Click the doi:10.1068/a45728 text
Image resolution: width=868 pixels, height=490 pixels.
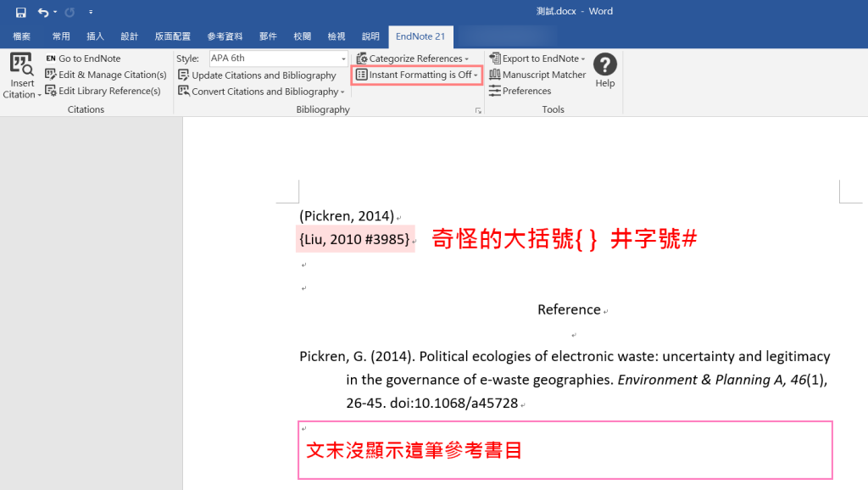tap(454, 403)
